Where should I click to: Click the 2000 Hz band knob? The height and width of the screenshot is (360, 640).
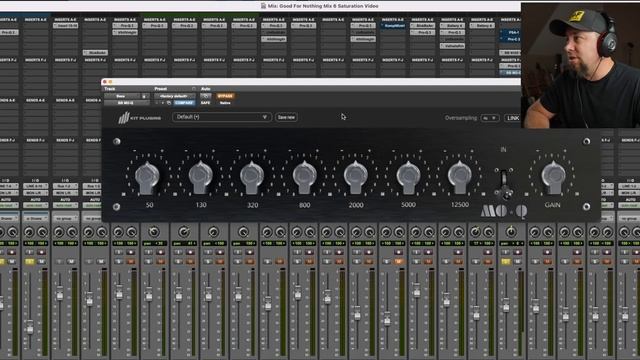tap(356, 177)
